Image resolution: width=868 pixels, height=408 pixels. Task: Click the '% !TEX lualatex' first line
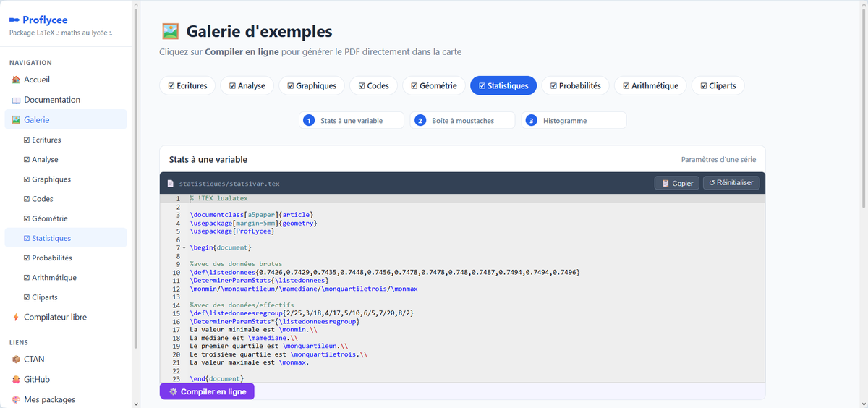pyautogui.click(x=218, y=198)
